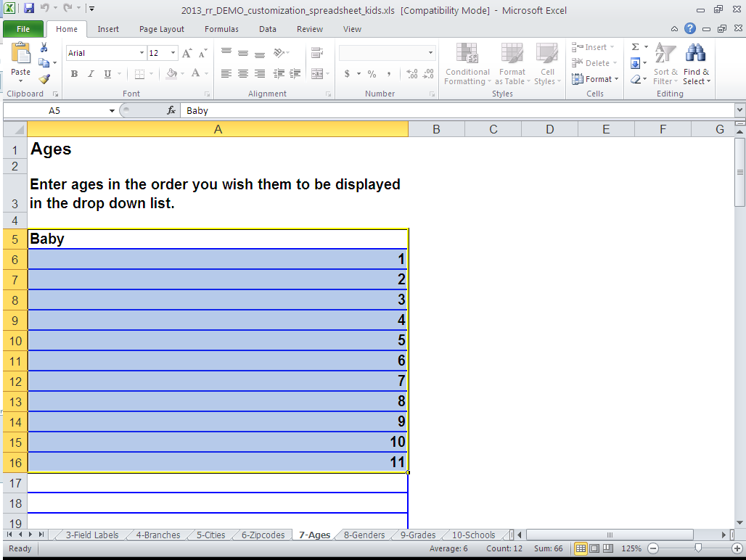Viewport: 746px width, 560px height.
Task: Select the Format Painter brush
Action: 44,79
